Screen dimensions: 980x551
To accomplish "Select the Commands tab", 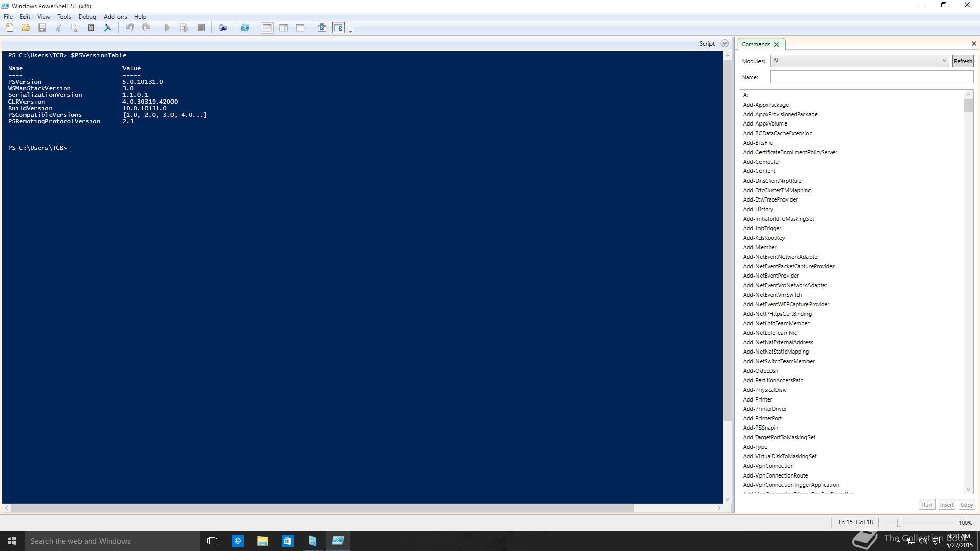I will point(756,44).
